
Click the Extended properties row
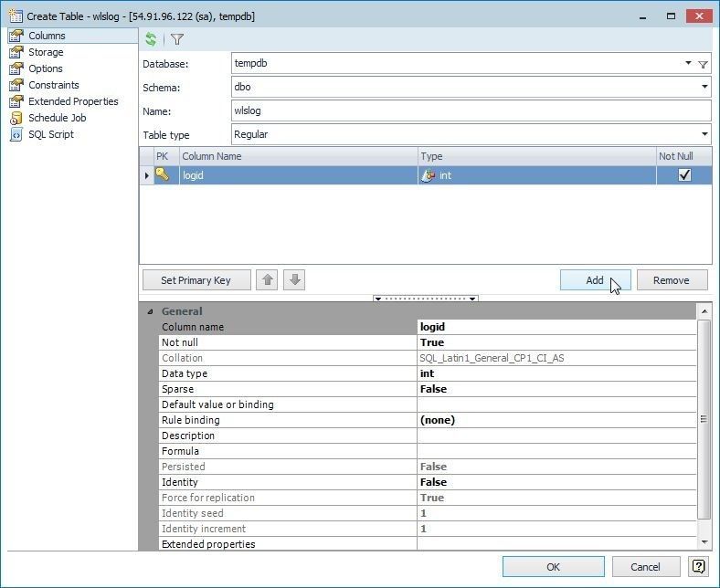(x=428, y=544)
